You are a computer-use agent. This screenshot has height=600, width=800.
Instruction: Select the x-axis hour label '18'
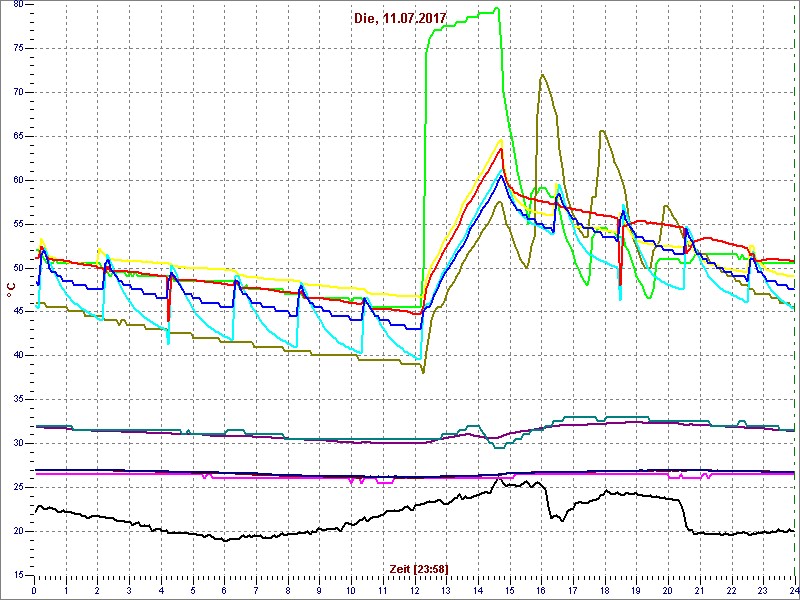click(605, 590)
